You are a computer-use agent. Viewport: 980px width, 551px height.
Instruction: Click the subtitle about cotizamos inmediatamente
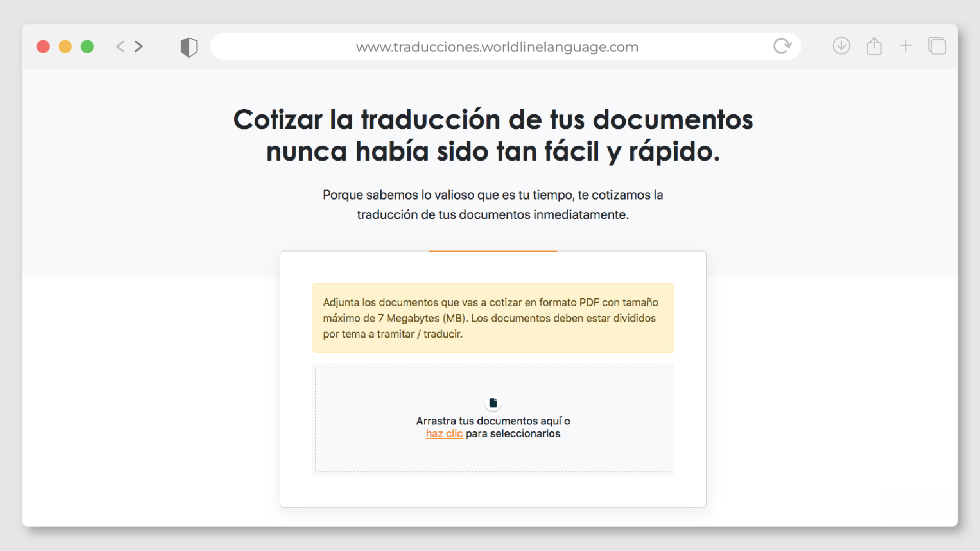[x=493, y=205]
